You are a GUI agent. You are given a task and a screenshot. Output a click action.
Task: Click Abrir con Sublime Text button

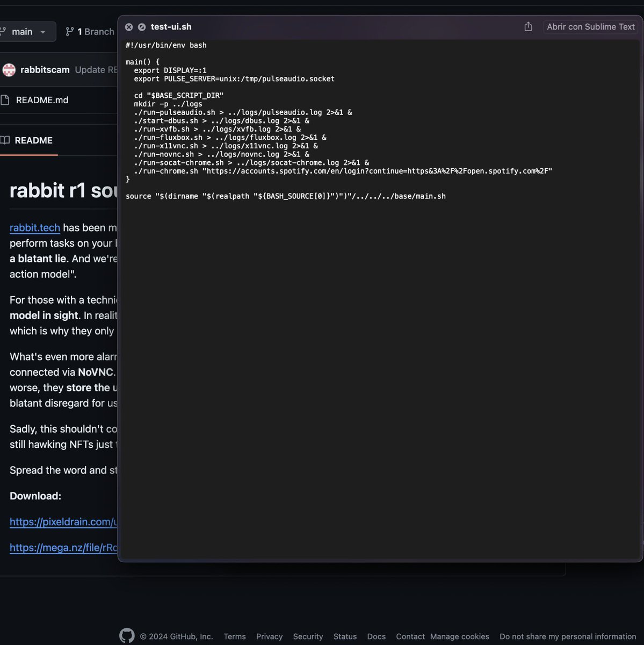point(591,27)
